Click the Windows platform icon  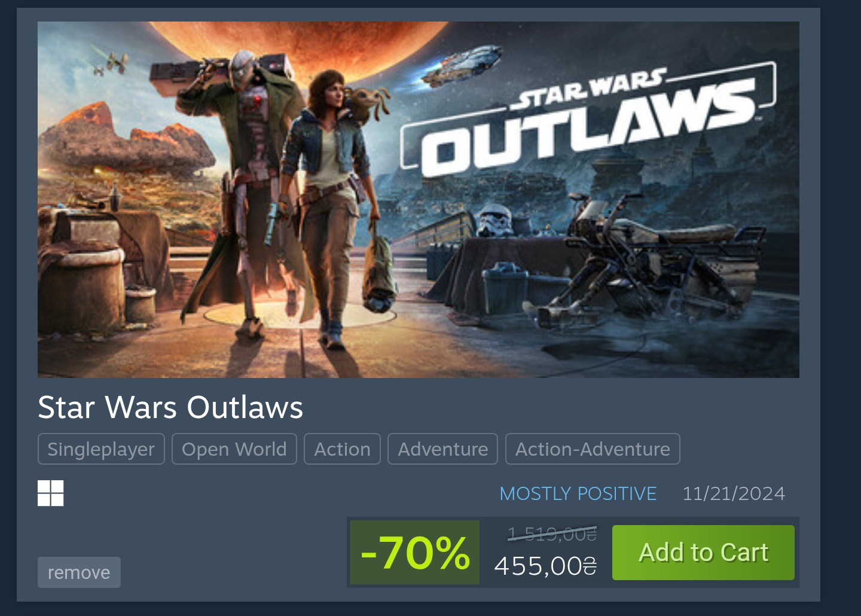50,493
